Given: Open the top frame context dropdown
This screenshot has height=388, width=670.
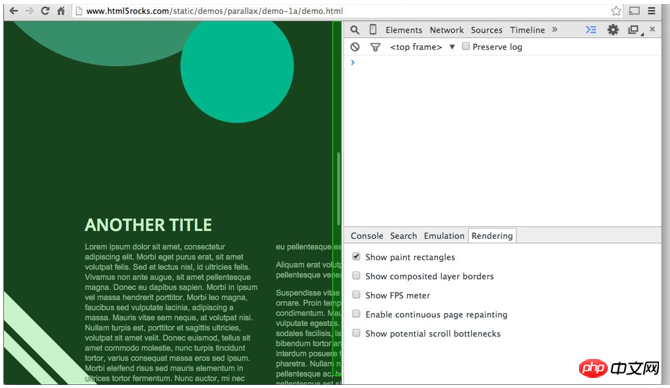Looking at the screenshot, I should [x=422, y=47].
